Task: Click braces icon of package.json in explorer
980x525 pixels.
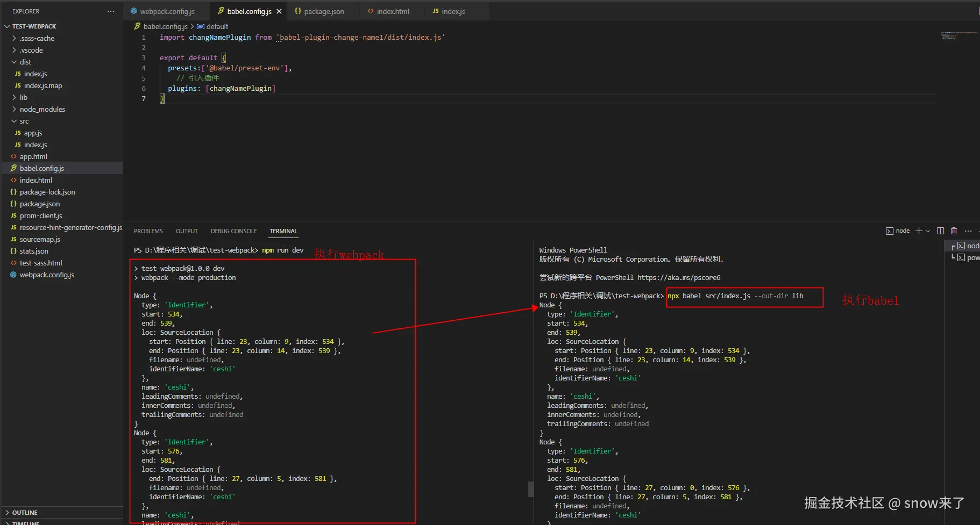Action: (x=13, y=204)
